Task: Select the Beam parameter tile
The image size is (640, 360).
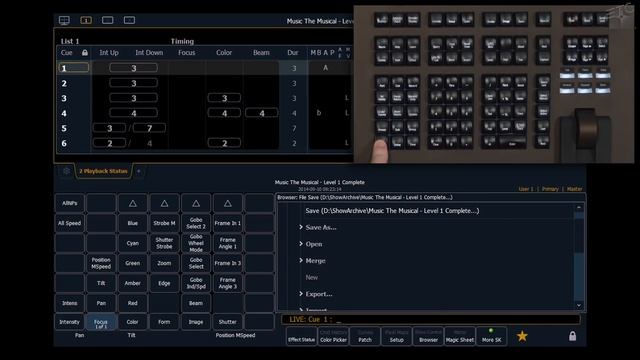Action: click(196, 303)
